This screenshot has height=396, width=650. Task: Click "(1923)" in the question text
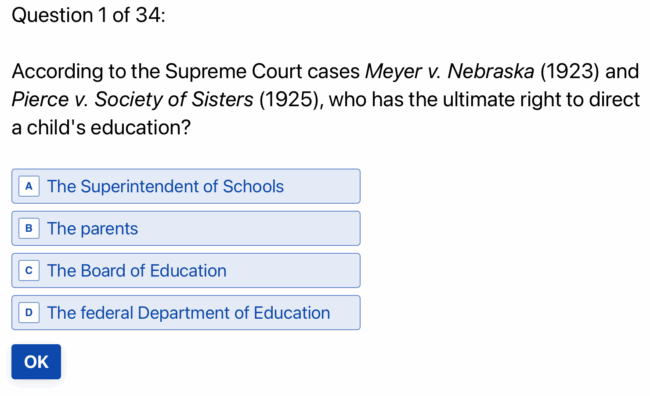pos(570,71)
